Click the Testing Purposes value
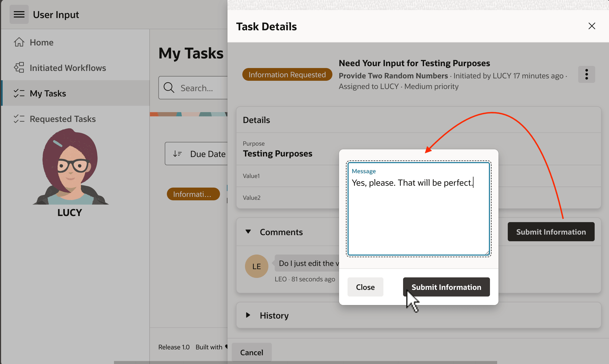This screenshot has height=364, width=609. 278,154
